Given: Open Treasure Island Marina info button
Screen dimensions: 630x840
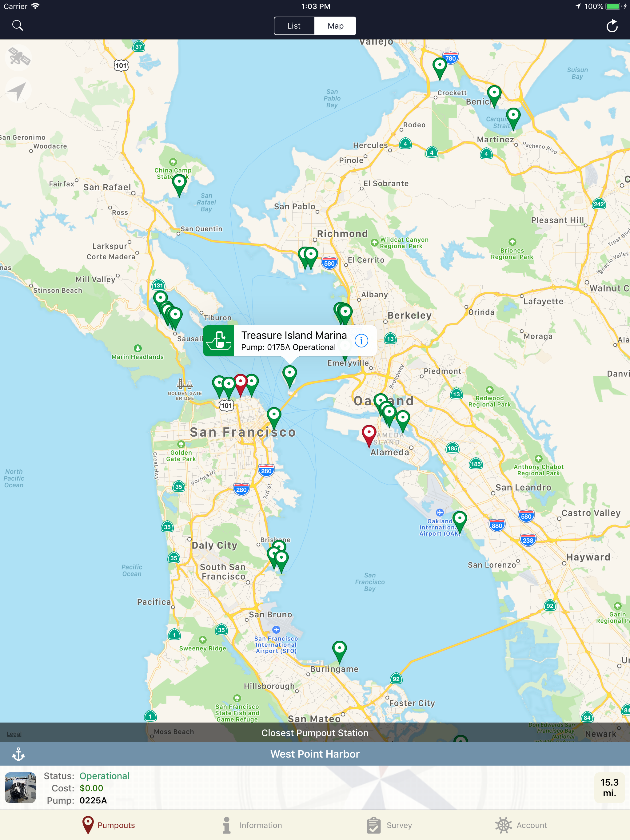Looking at the screenshot, I should pyautogui.click(x=361, y=341).
